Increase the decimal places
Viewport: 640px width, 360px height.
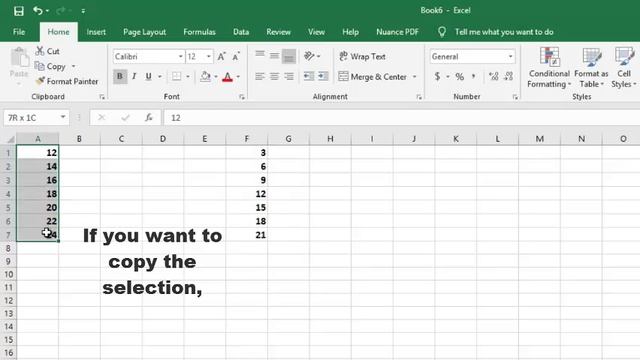[x=493, y=76]
